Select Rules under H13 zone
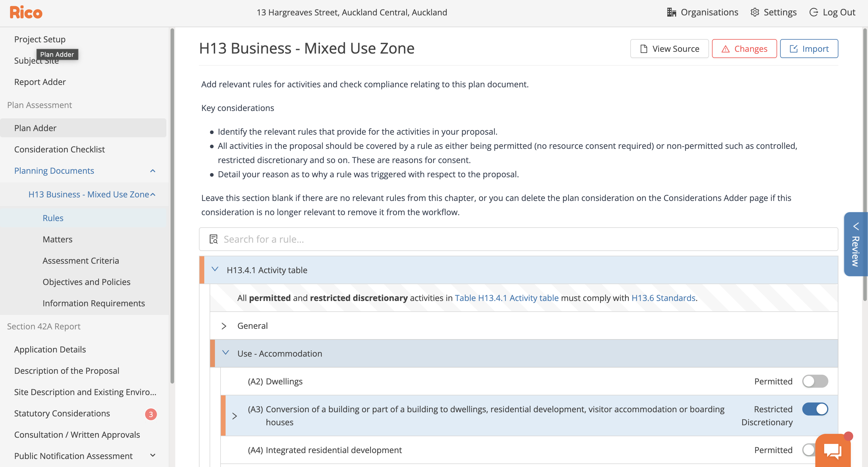This screenshot has height=467, width=868. click(x=53, y=218)
